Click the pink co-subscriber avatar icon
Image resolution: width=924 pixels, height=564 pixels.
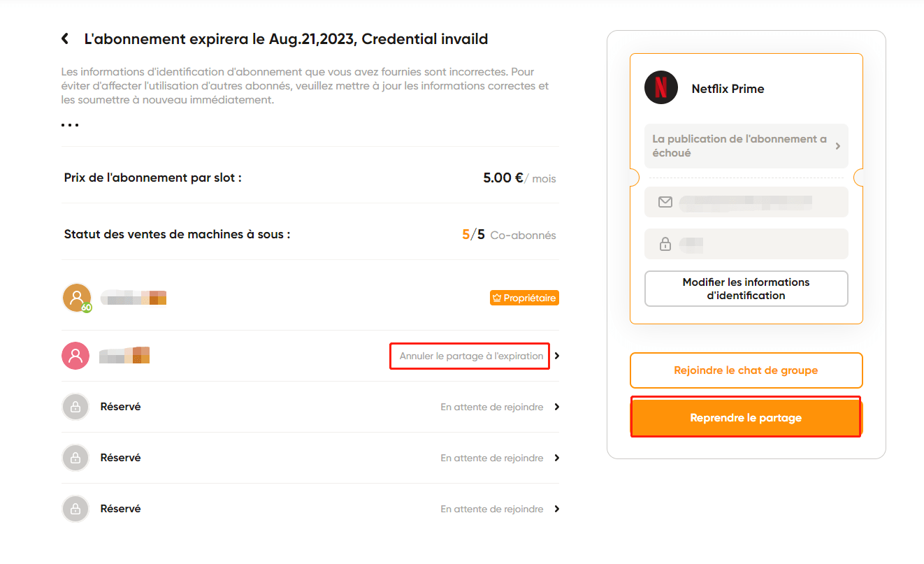point(75,356)
